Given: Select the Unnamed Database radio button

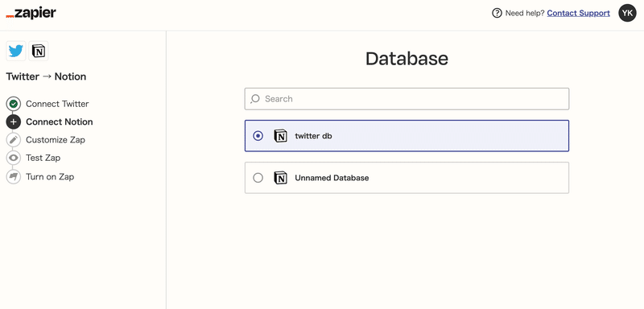Looking at the screenshot, I should (258, 178).
